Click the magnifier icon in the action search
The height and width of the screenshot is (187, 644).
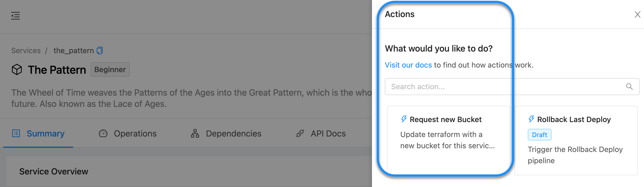(629, 87)
